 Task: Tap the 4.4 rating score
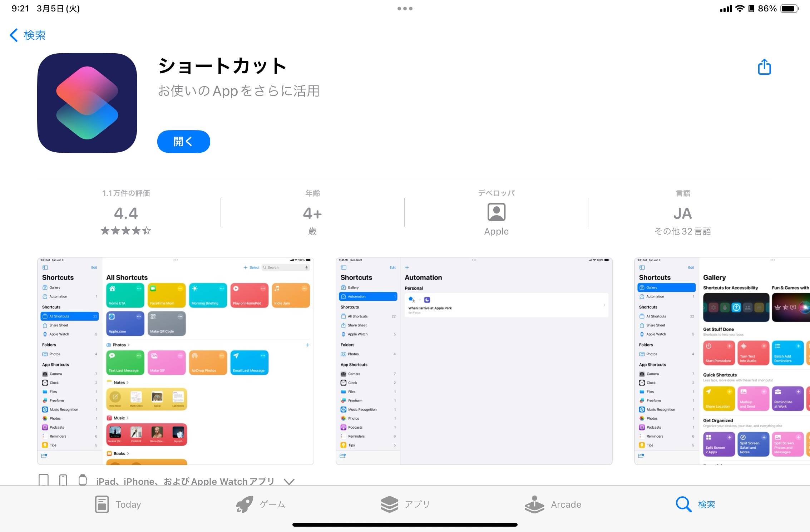coord(126,213)
